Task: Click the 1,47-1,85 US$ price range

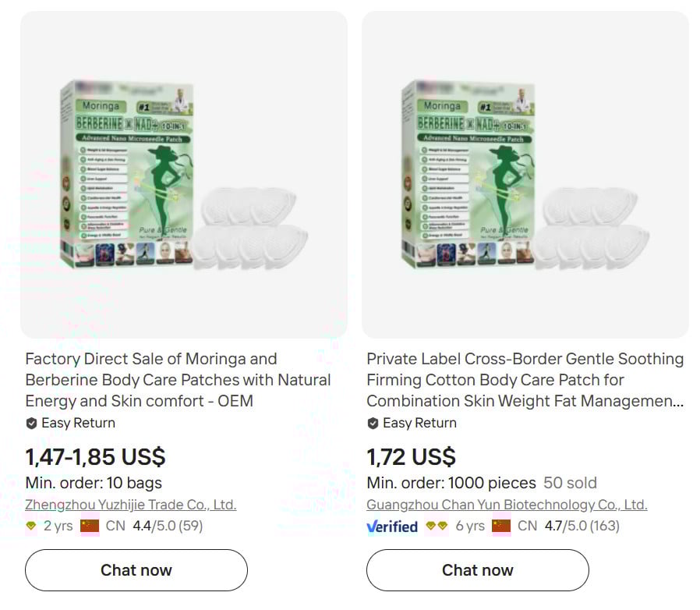Action: 94,457
